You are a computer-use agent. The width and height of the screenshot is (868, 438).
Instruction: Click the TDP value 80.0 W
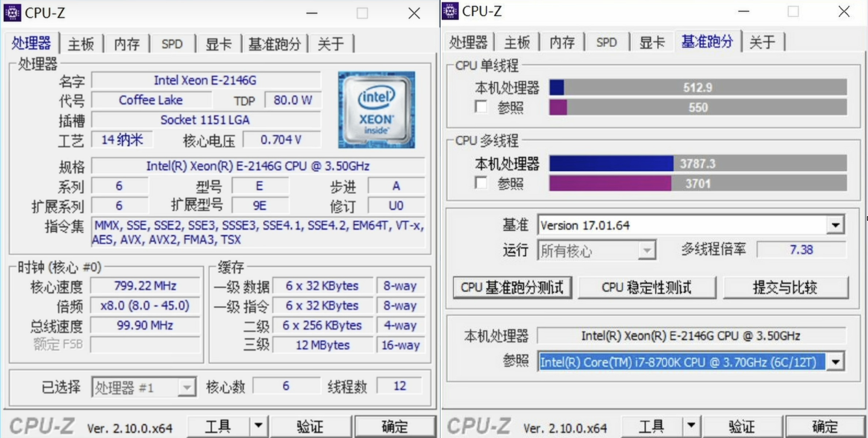[x=293, y=100]
